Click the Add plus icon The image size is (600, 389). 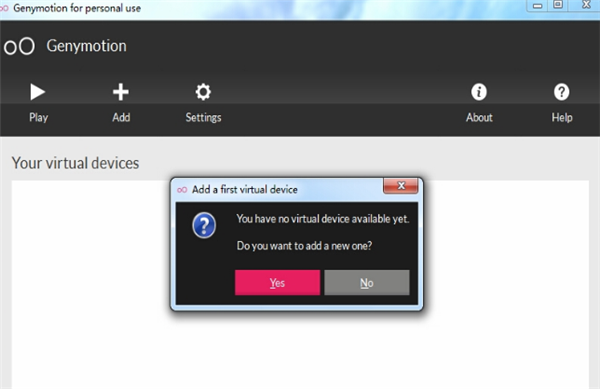point(121,92)
